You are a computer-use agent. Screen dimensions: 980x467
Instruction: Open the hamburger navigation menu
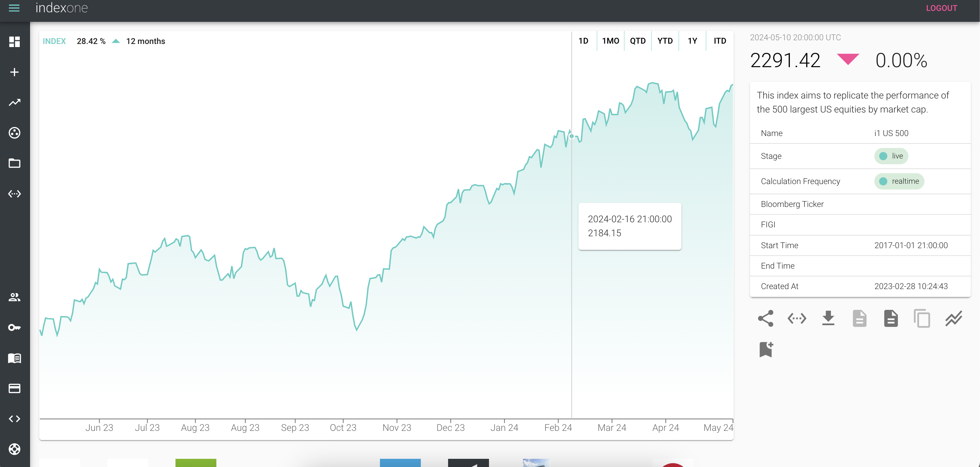click(14, 8)
